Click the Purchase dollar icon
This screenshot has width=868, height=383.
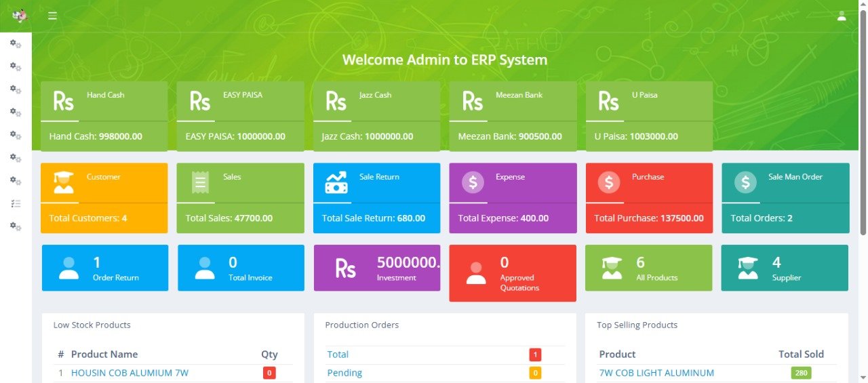click(609, 182)
